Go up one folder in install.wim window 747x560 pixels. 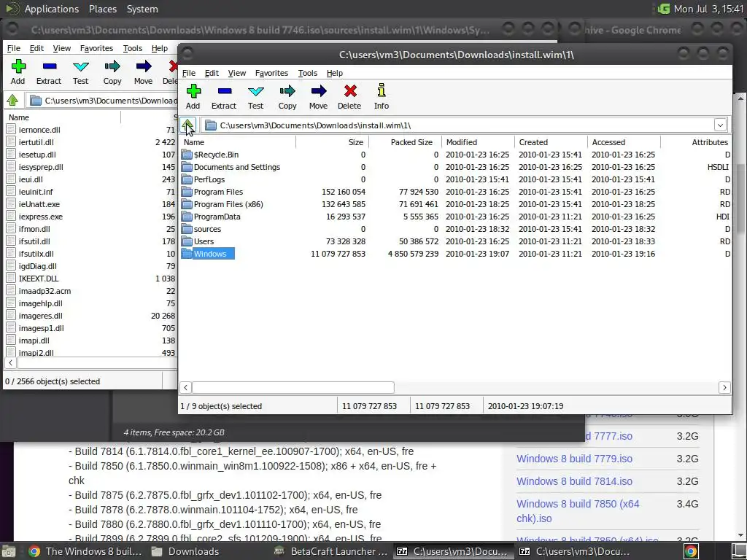pyautogui.click(x=187, y=125)
